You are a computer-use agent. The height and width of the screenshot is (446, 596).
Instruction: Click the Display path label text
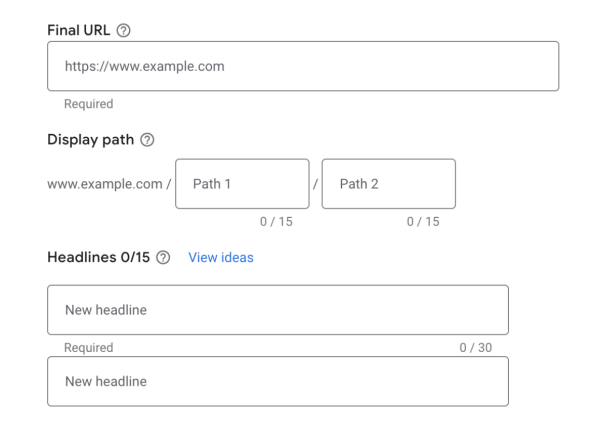pos(90,140)
